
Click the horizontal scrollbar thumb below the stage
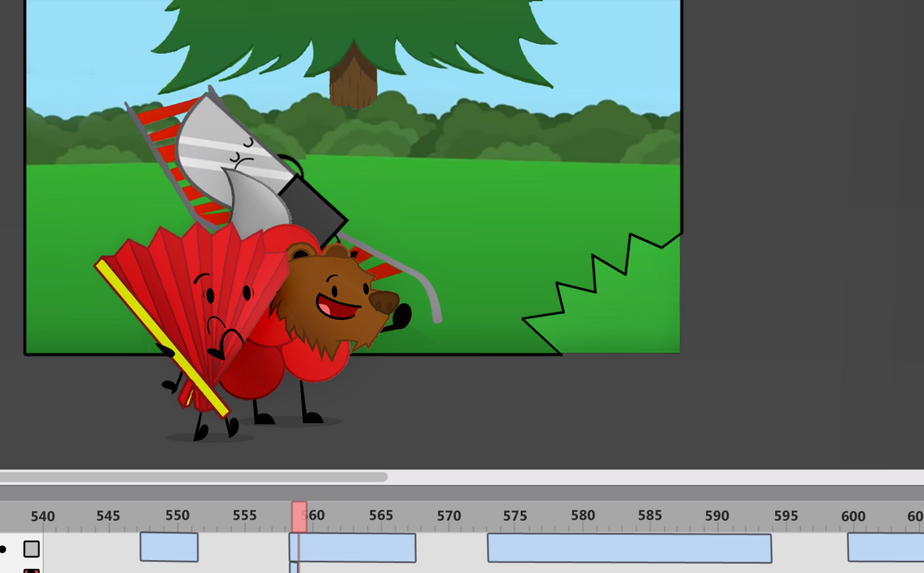pyautogui.click(x=193, y=477)
